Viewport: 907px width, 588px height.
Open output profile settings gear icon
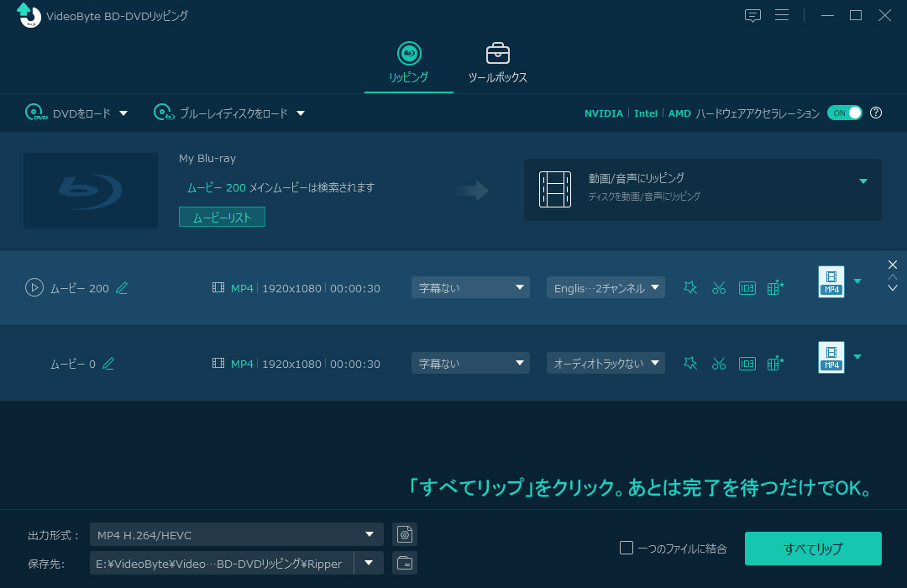coord(404,534)
